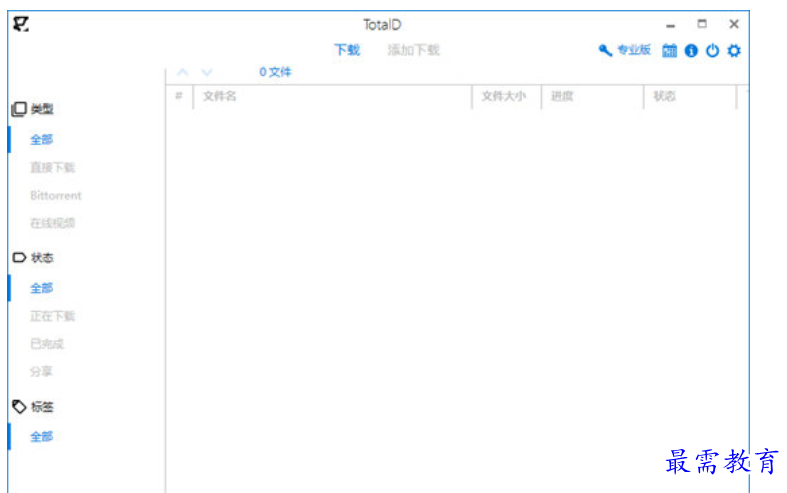The image size is (787, 493).
Task: Show 分享 items
Action: (x=41, y=372)
